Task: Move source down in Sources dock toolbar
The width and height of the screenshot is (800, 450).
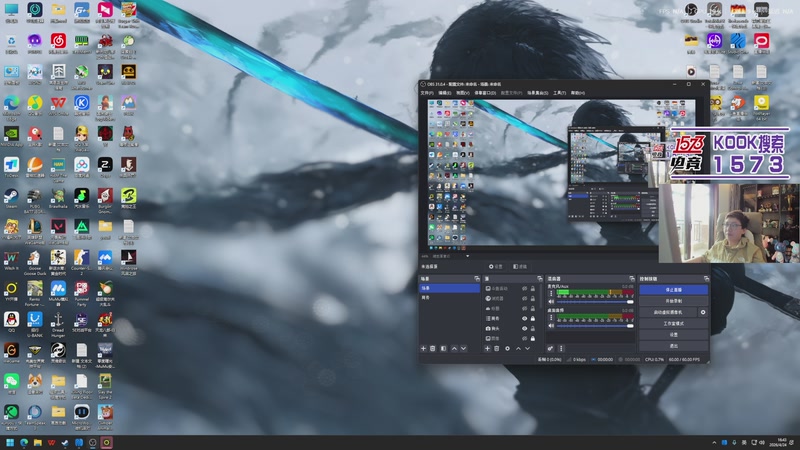Action: (528, 348)
